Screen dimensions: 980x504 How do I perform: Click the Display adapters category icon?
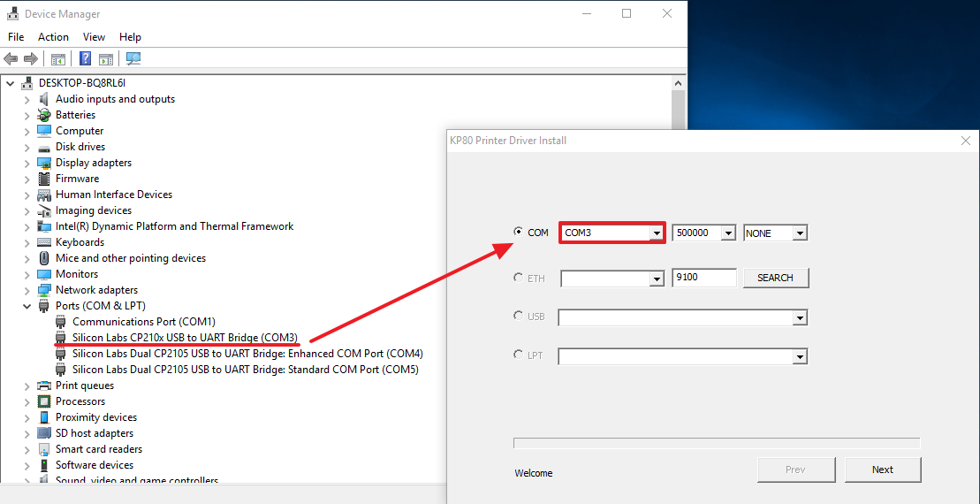(x=44, y=163)
